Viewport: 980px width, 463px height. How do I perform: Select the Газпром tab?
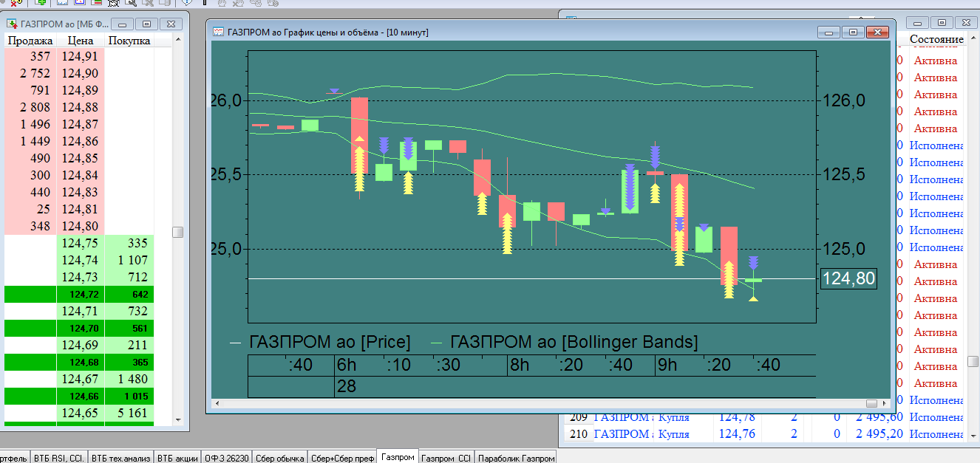[397, 457]
